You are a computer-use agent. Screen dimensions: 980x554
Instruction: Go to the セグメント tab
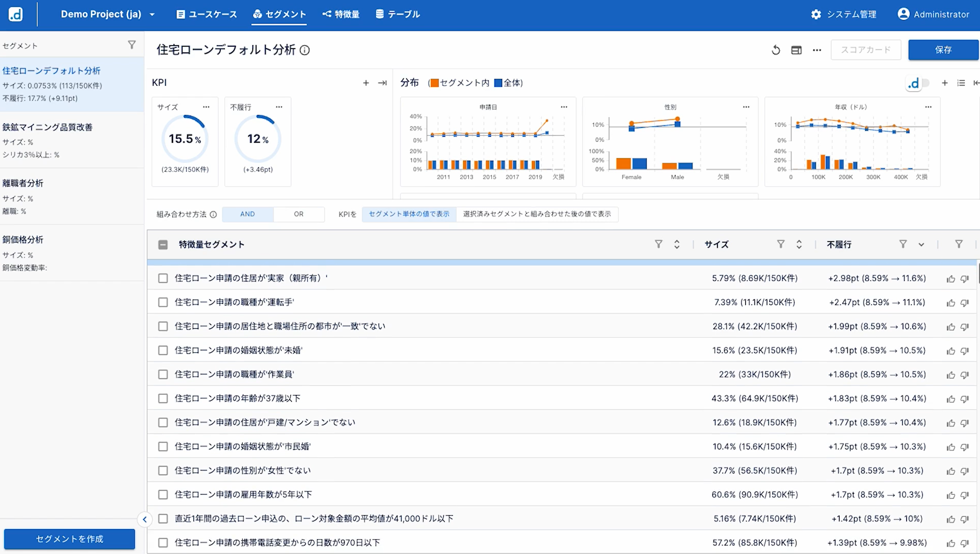click(279, 15)
